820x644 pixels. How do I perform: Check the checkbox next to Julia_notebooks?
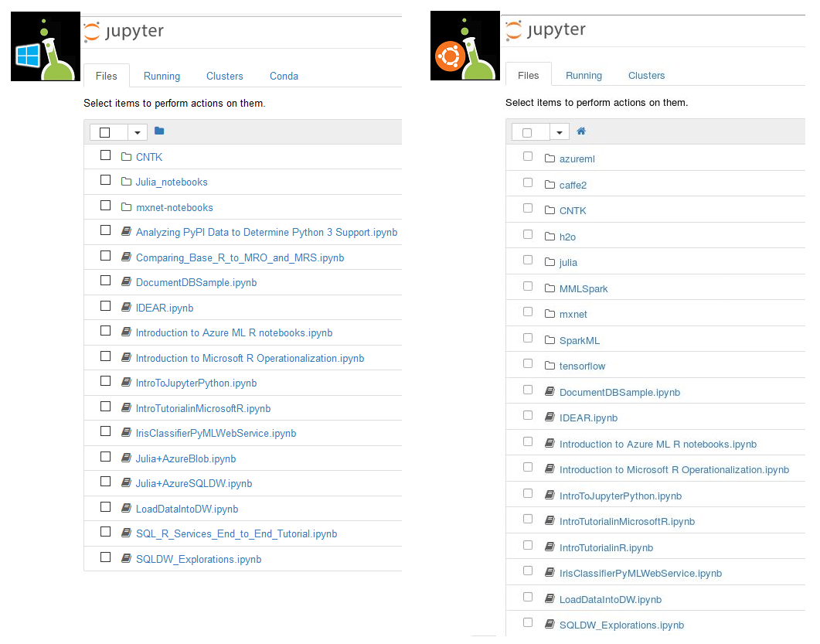click(x=105, y=179)
